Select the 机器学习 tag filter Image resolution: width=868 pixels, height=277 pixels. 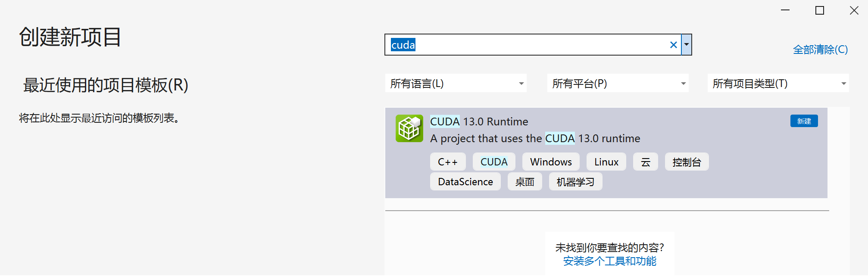575,181
